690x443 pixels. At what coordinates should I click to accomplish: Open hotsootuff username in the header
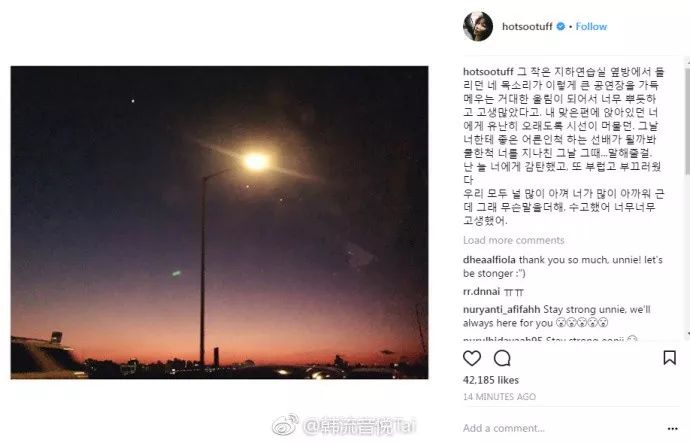(527, 26)
